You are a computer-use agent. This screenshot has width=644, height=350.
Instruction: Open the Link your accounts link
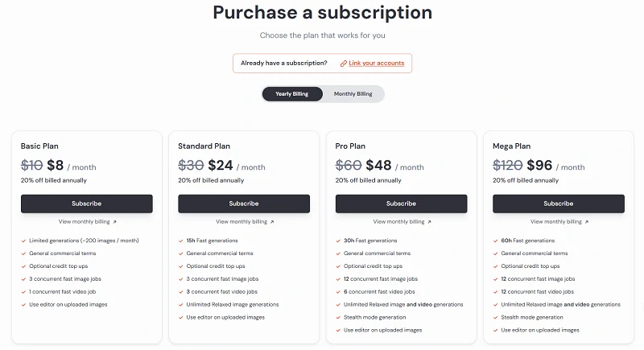376,63
